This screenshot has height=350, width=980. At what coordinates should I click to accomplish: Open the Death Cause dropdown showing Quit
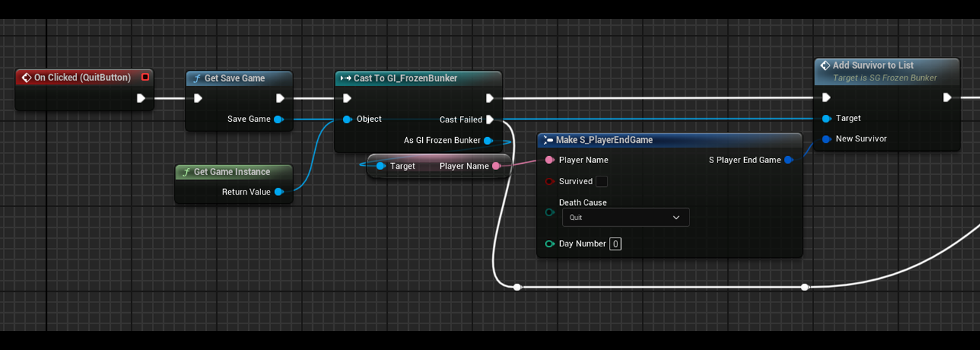624,218
